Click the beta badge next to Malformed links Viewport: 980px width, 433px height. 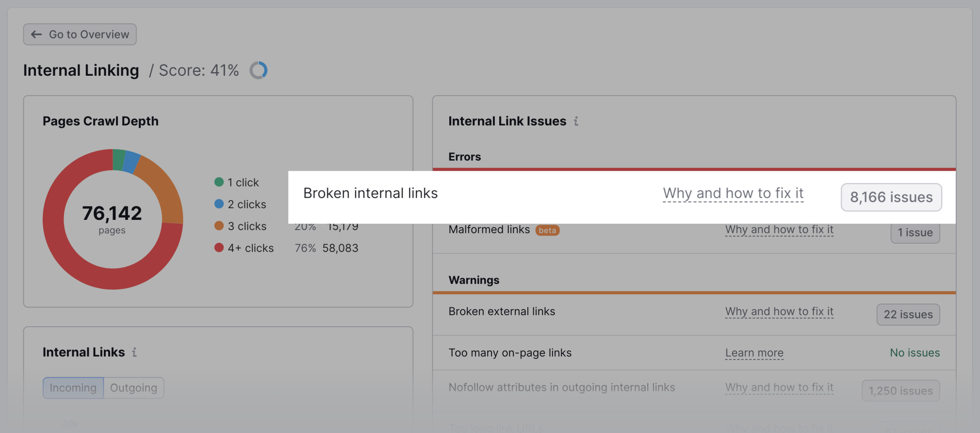pyautogui.click(x=547, y=230)
